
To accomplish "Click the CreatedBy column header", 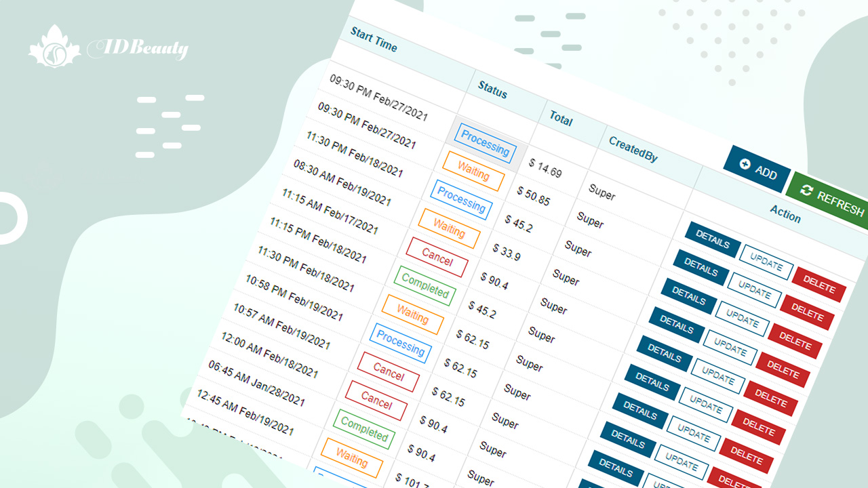I will pyautogui.click(x=633, y=149).
